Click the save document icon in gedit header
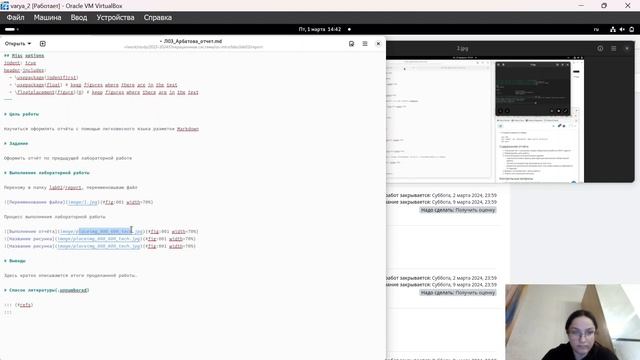 (351, 44)
